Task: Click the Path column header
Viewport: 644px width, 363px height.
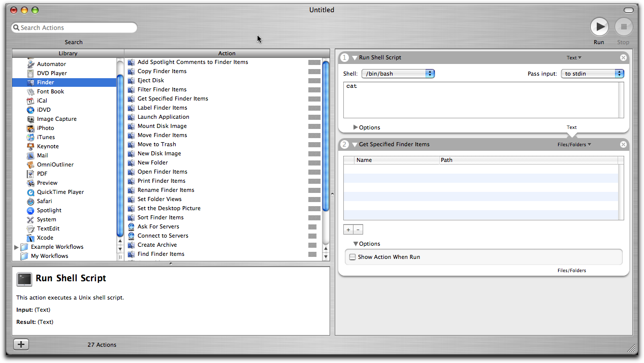Action: 528,160
